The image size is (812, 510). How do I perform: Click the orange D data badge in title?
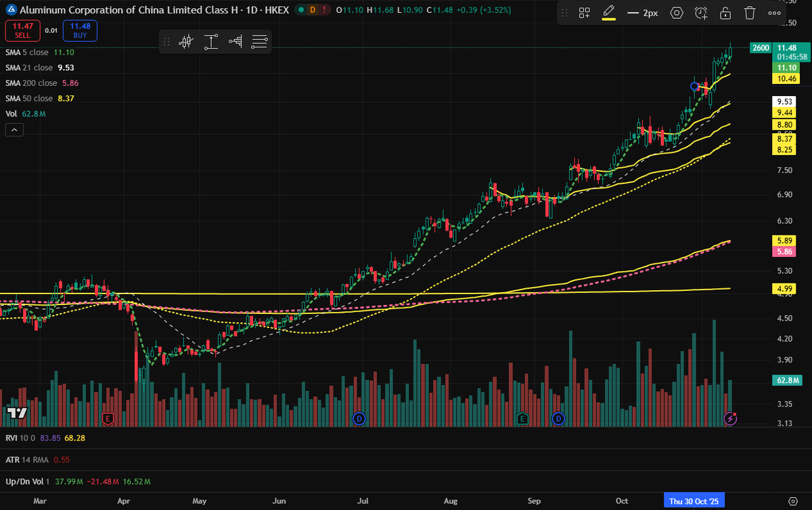tap(313, 10)
